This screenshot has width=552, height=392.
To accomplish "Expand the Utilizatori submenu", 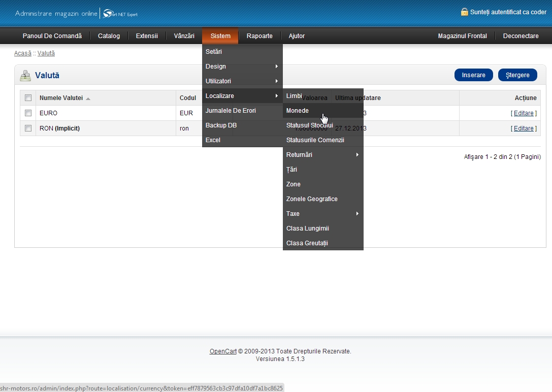I will (242, 81).
